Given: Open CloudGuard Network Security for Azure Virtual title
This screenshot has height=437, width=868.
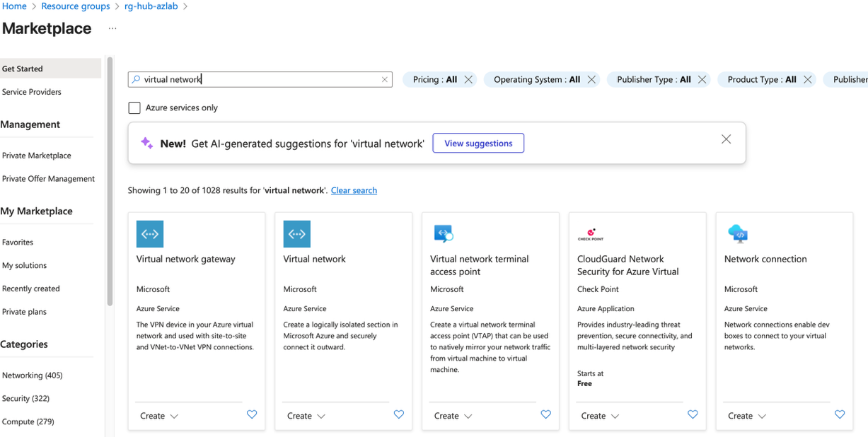Looking at the screenshot, I should click(x=628, y=265).
